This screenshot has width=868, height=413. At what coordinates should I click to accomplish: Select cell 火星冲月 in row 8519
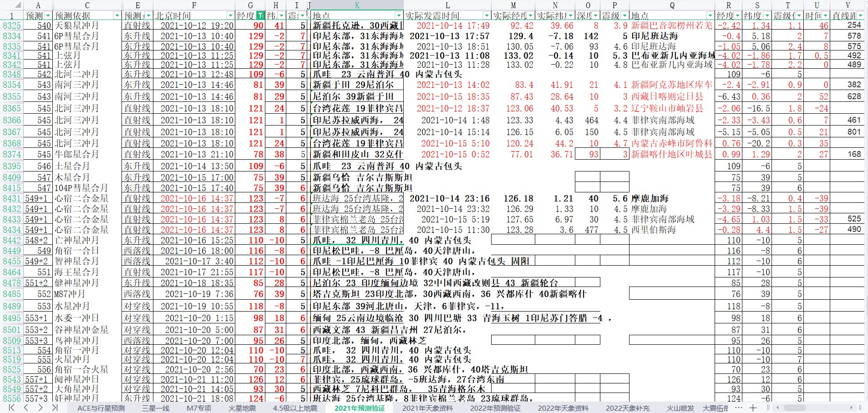coord(87,359)
